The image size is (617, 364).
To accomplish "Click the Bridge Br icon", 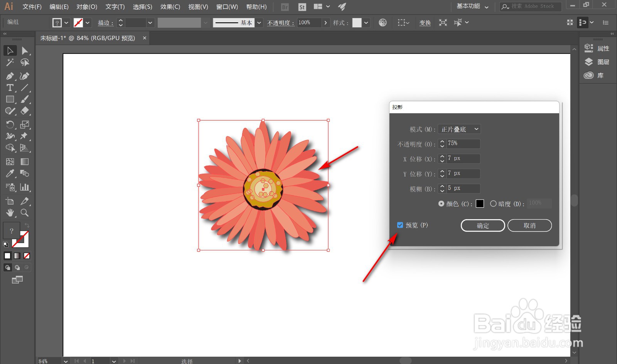I will coord(285,7).
